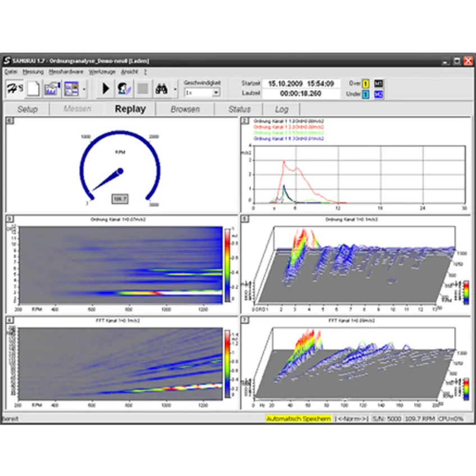Click the RPM gauge value box 109.7
The height and width of the screenshot is (476, 476).
point(120,199)
